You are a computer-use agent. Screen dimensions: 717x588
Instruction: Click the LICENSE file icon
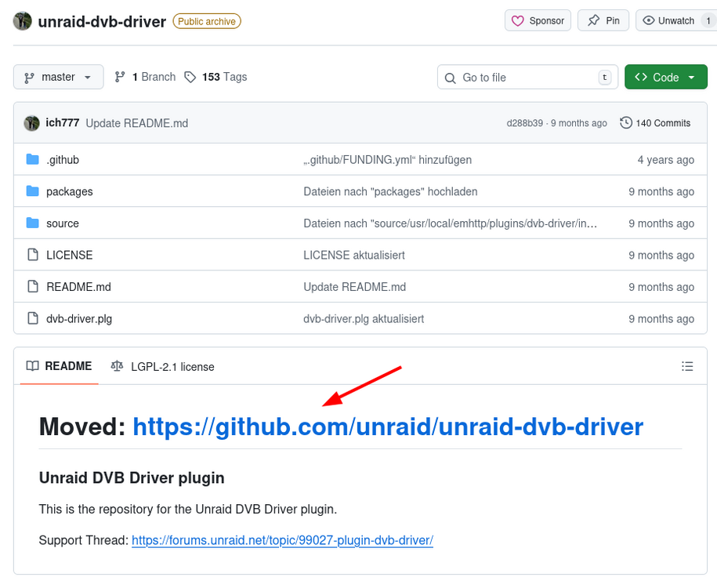click(33, 255)
